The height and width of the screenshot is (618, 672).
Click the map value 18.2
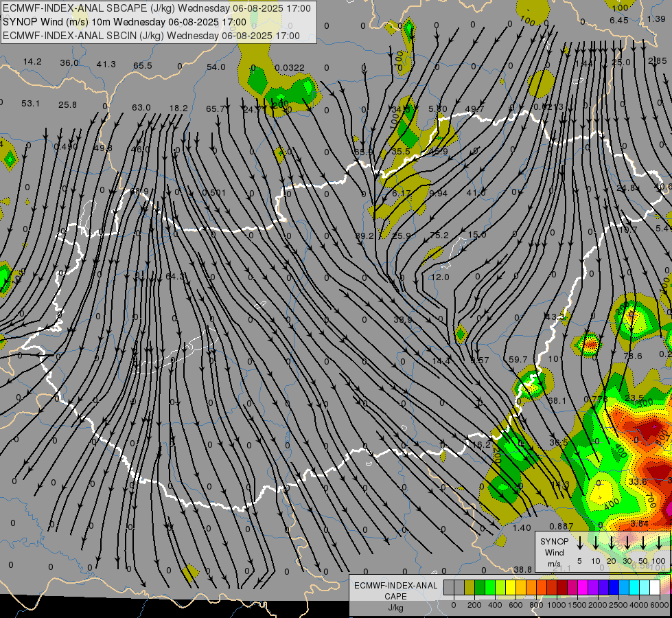(178, 108)
